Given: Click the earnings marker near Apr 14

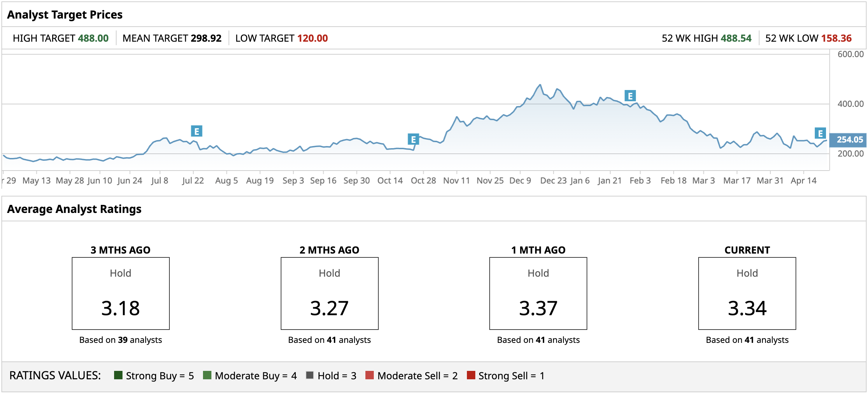Looking at the screenshot, I should pyautogui.click(x=820, y=133).
